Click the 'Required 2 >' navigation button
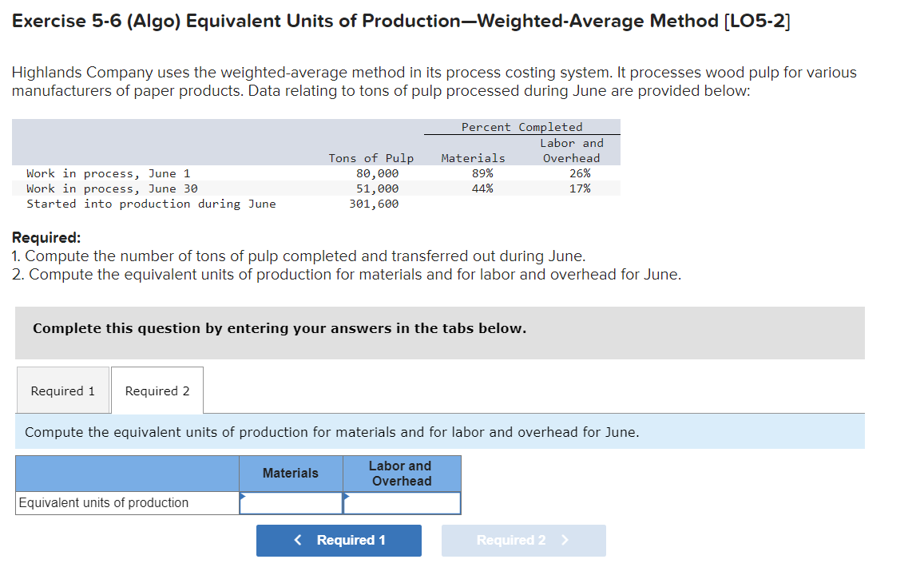This screenshot has height=583, width=924. coord(523,541)
